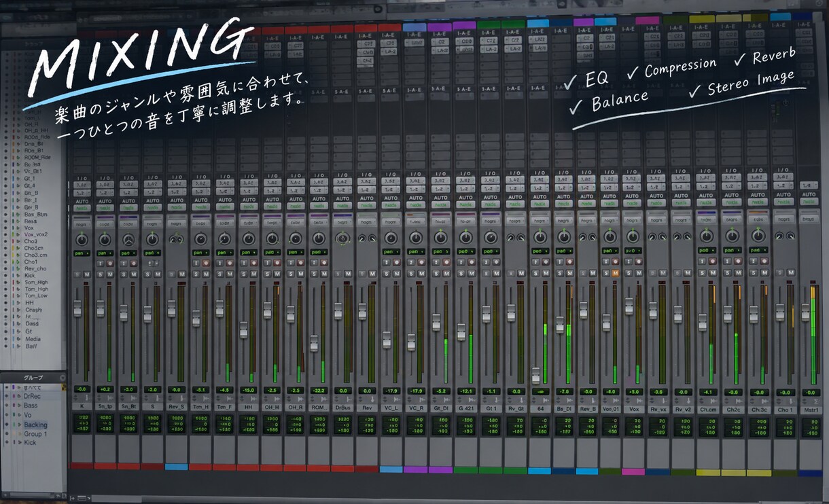Screen dimensions: 829x504
Task: Click the ROM volume value -22.2 readout
Action: pyautogui.click(x=319, y=391)
